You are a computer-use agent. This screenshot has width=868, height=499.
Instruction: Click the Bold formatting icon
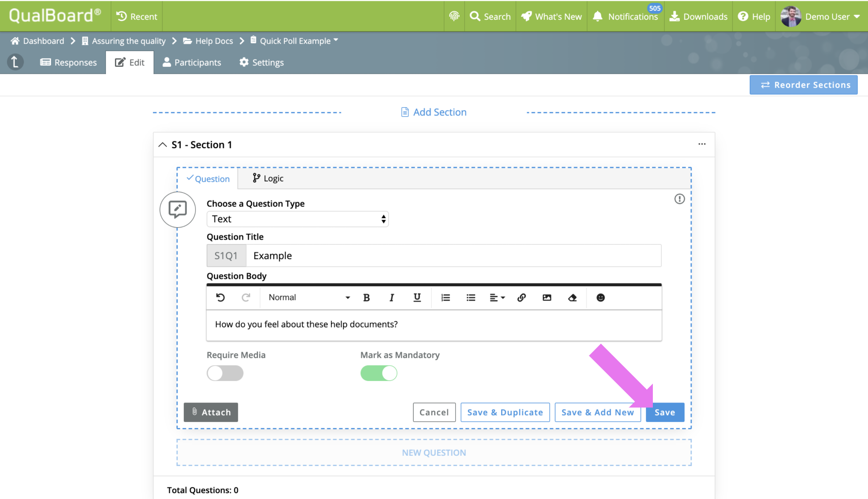coord(366,297)
